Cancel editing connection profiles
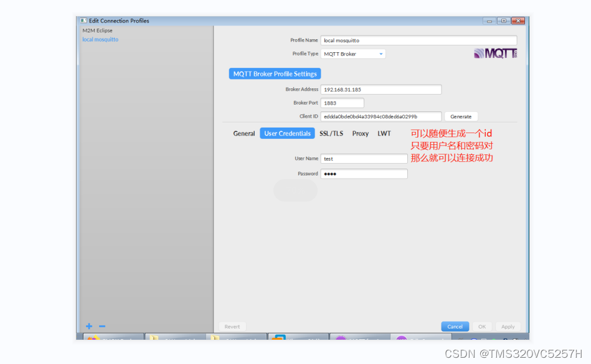The width and height of the screenshot is (591, 364). [455, 327]
